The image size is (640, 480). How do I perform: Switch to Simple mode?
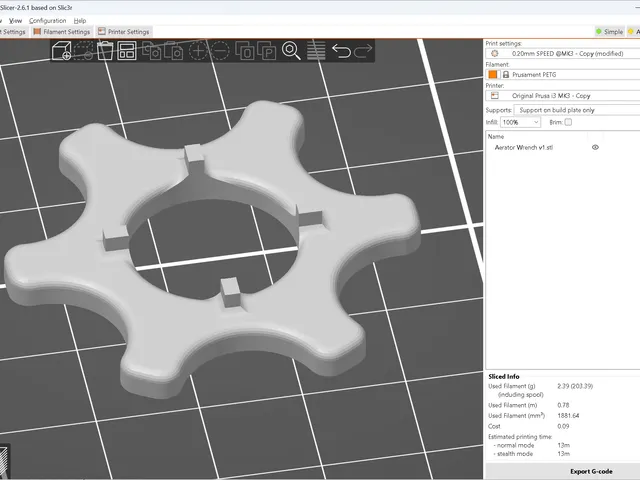(609, 31)
